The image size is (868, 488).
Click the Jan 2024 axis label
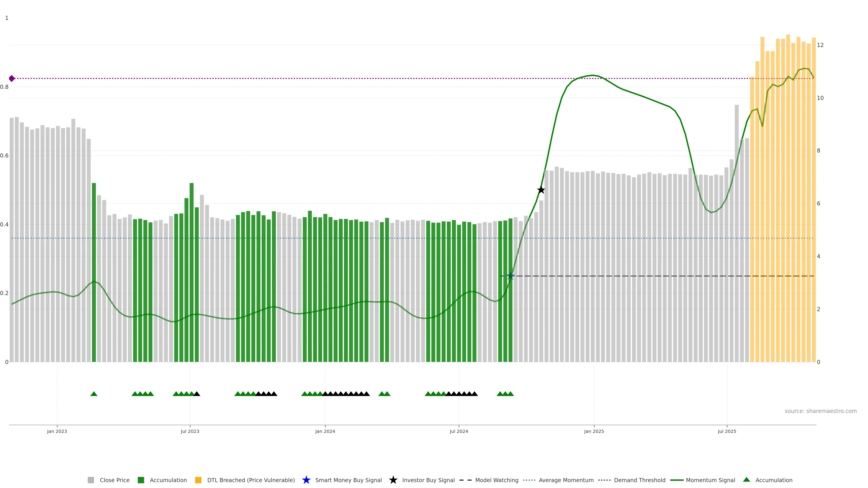point(325,431)
